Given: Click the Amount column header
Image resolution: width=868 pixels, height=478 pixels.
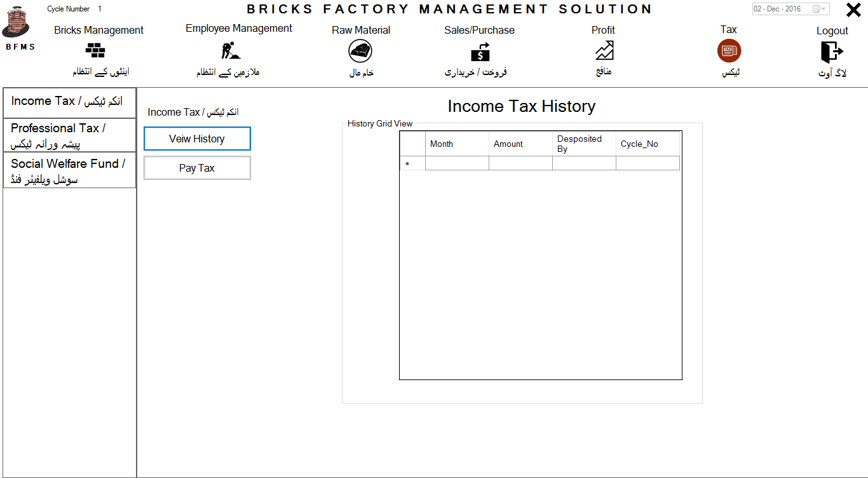Looking at the screenshot, I should click(x=520, y=144).
